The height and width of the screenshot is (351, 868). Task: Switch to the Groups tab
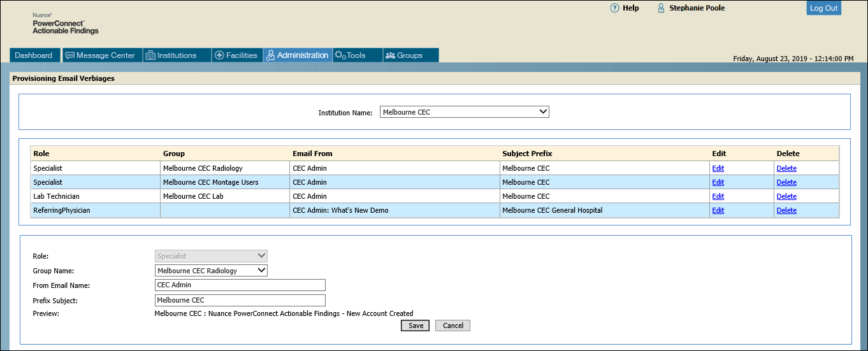coord(410,55)
